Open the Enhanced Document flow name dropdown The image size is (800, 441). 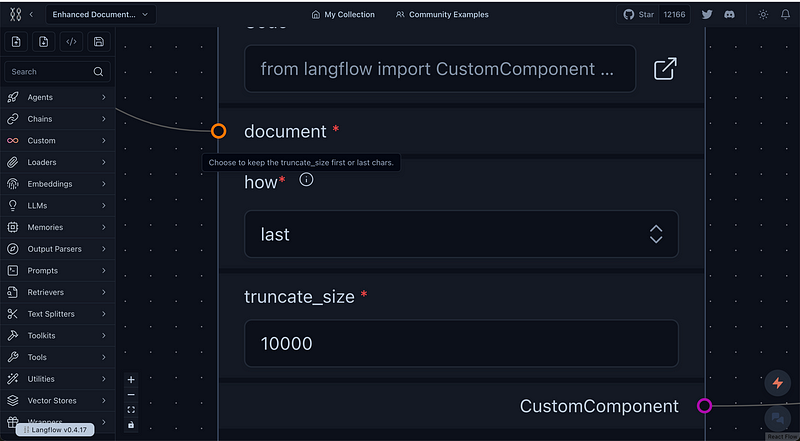click(101, 15)
